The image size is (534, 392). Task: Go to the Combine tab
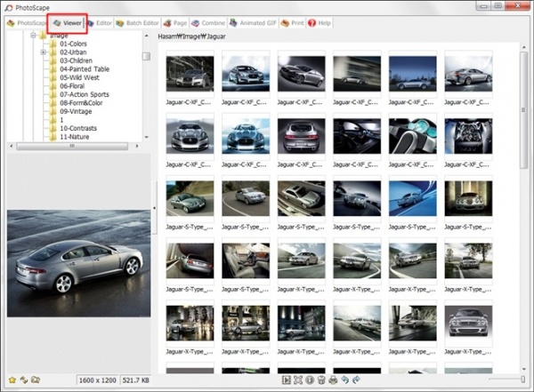point(207,22)
